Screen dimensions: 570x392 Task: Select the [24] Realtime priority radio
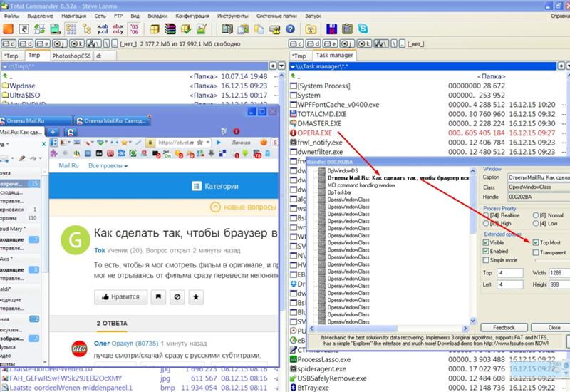[486, 215]
